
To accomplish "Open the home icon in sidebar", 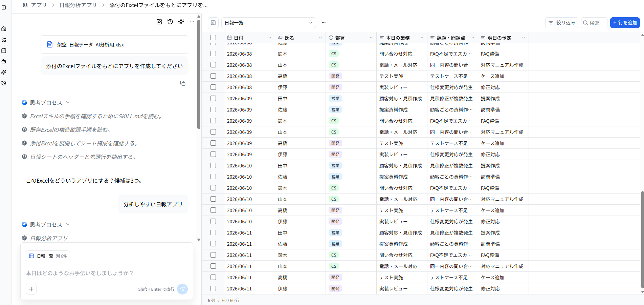I will (x=4, y=29).
